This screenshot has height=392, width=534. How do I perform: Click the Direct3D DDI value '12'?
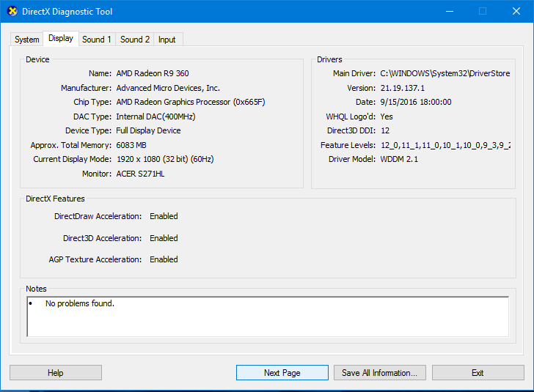point(385,130)
